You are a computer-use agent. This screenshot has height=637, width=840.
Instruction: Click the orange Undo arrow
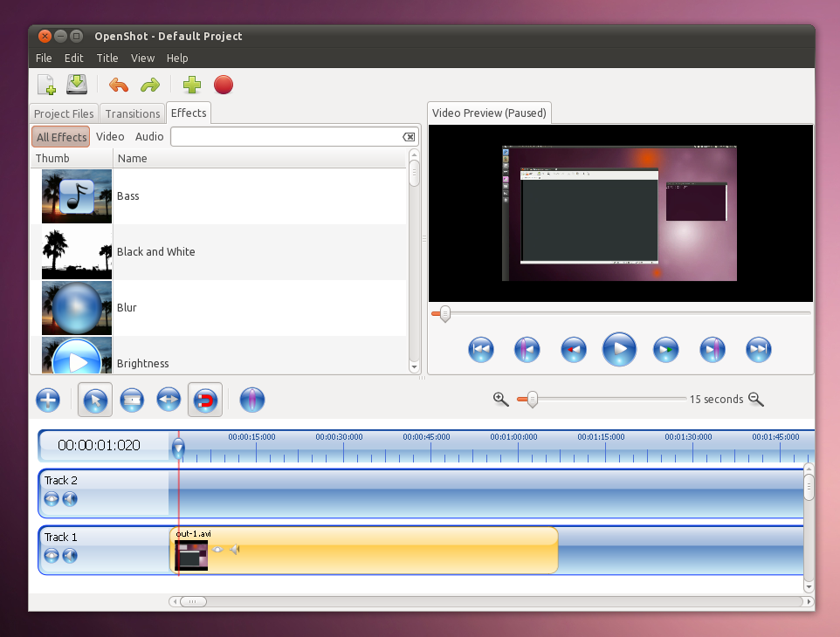pyautogui.click(x=119, y=85)
